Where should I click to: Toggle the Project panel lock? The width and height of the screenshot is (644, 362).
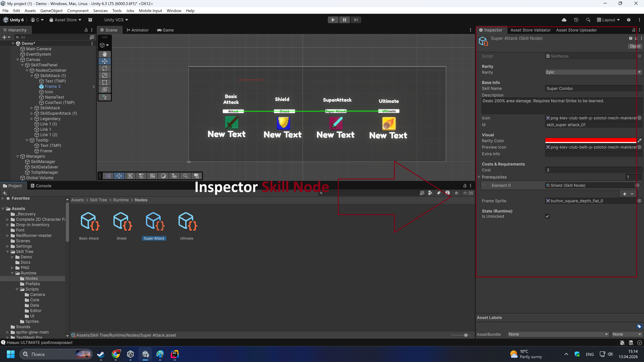465,186
